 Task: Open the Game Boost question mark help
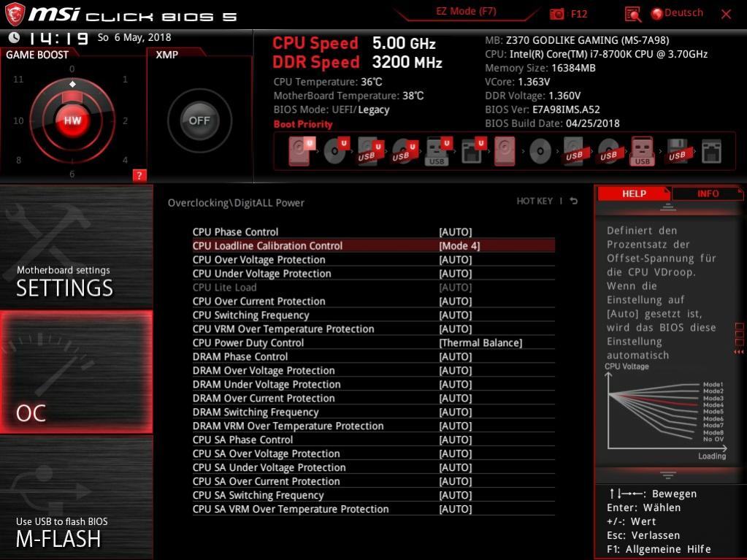[139, 175]
